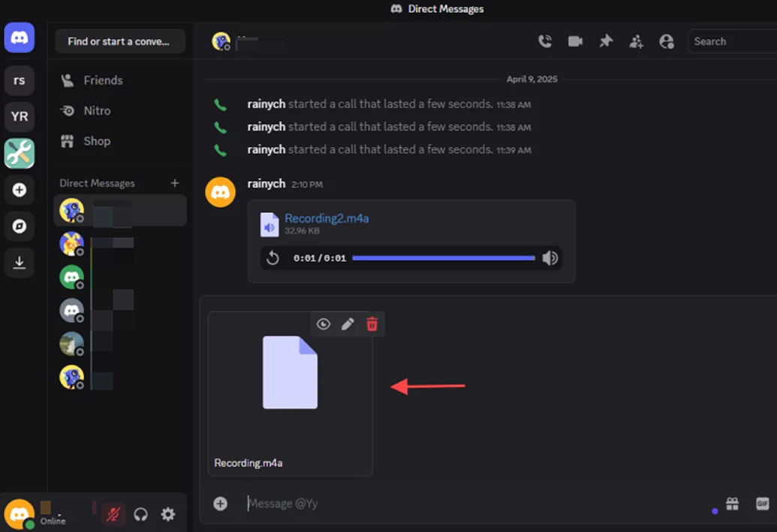Replay the Recording2.m4a audio
The image size is (777, 532).
tap(273, 258)
